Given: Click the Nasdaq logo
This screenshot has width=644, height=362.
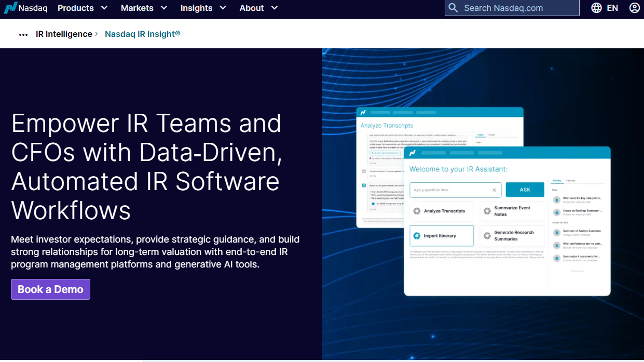Looking at the screenshot, I should point(25,8).
